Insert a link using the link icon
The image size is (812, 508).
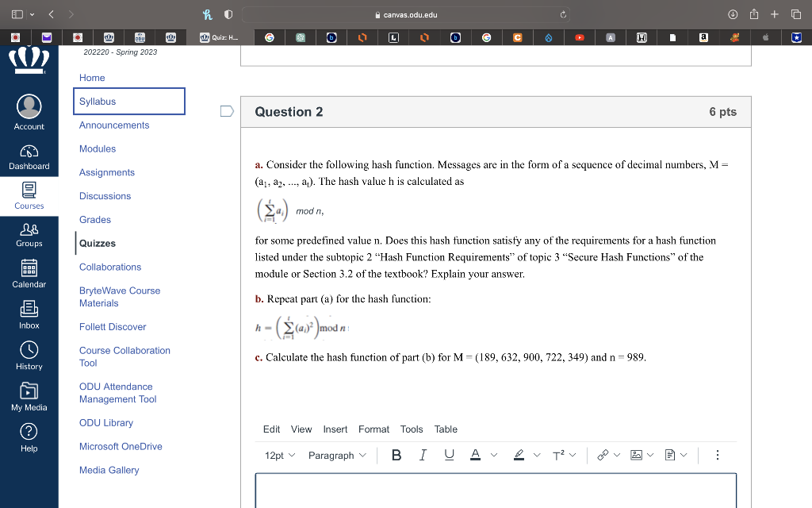(x=603, y=455)
